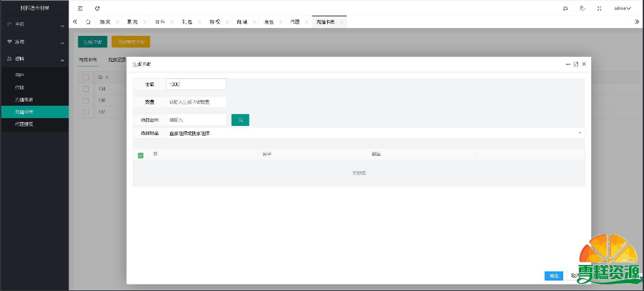Enter fullscreen using top-right fullscreen icon

(x=599, y=8)
